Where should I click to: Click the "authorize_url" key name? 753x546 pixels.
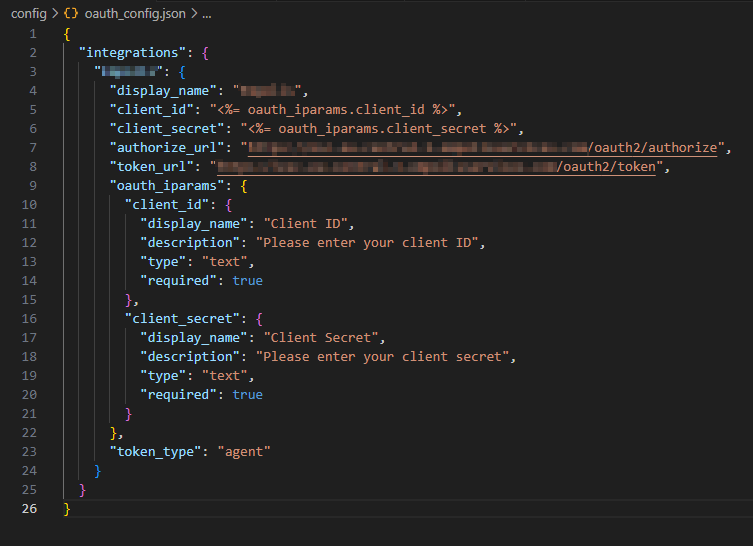162,148
